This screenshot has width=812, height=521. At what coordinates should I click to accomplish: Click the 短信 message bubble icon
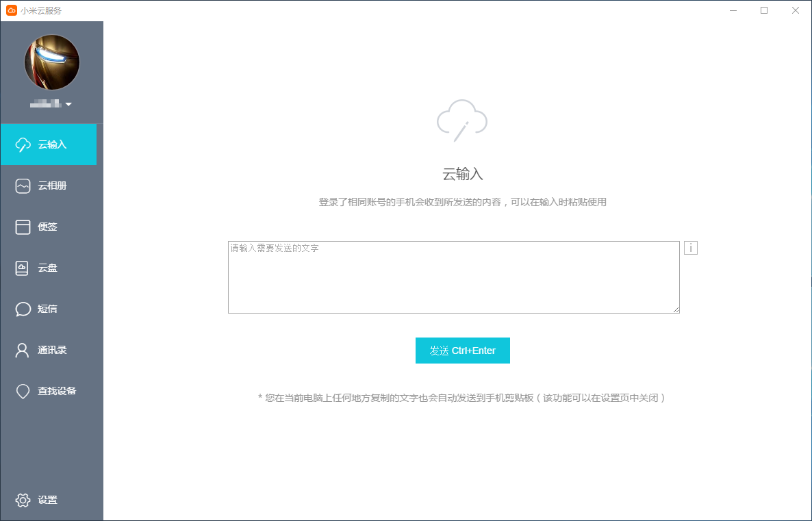point(23,309)
